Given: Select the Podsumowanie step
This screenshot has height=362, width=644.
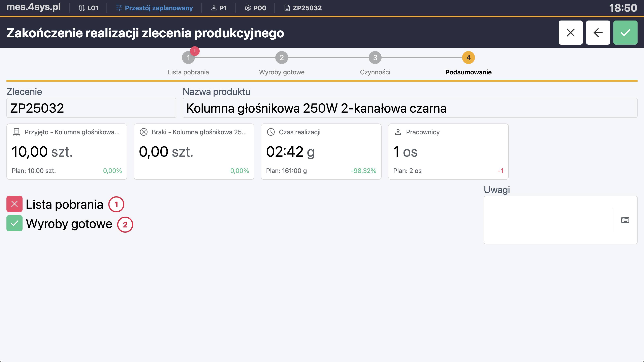Looking at the screenshot, I should coord(468,58).
